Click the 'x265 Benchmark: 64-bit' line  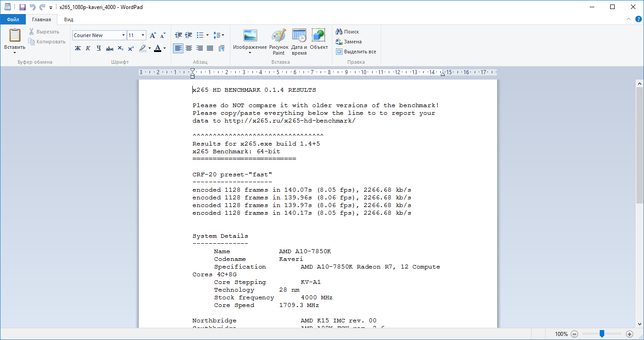(236, 151)
